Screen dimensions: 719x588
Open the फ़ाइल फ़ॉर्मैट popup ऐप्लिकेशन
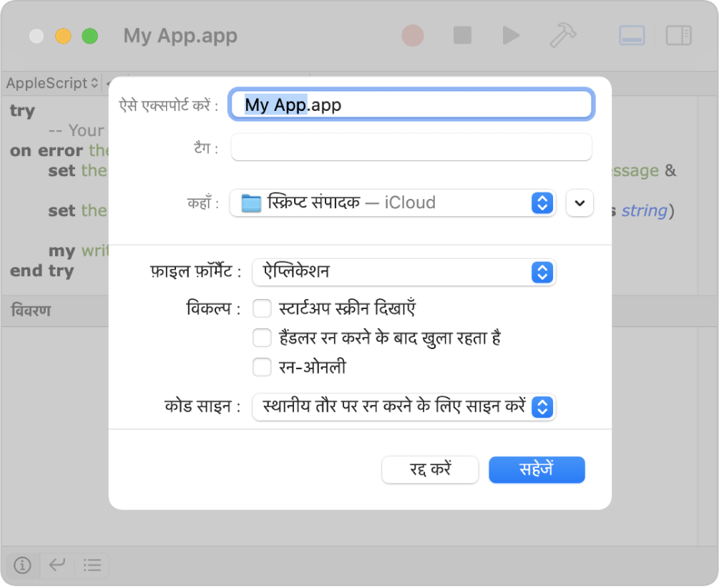(x=403, y=272)
